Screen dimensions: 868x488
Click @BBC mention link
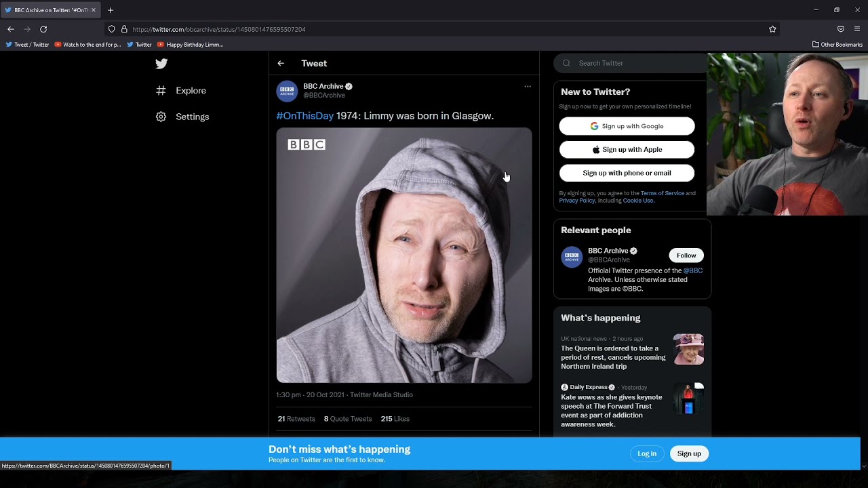click(692, 270)
